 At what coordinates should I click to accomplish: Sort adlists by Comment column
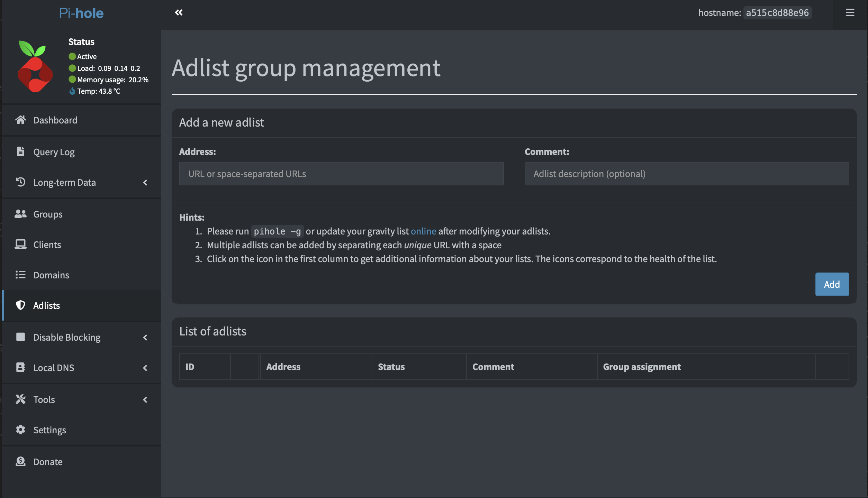(532, 367)
